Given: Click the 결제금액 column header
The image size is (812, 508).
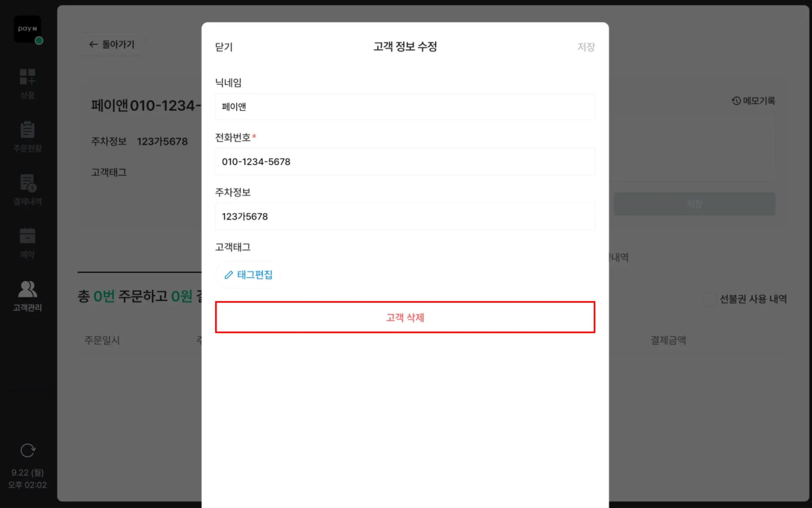Looking at the screenshot, I should coord(668,340).
